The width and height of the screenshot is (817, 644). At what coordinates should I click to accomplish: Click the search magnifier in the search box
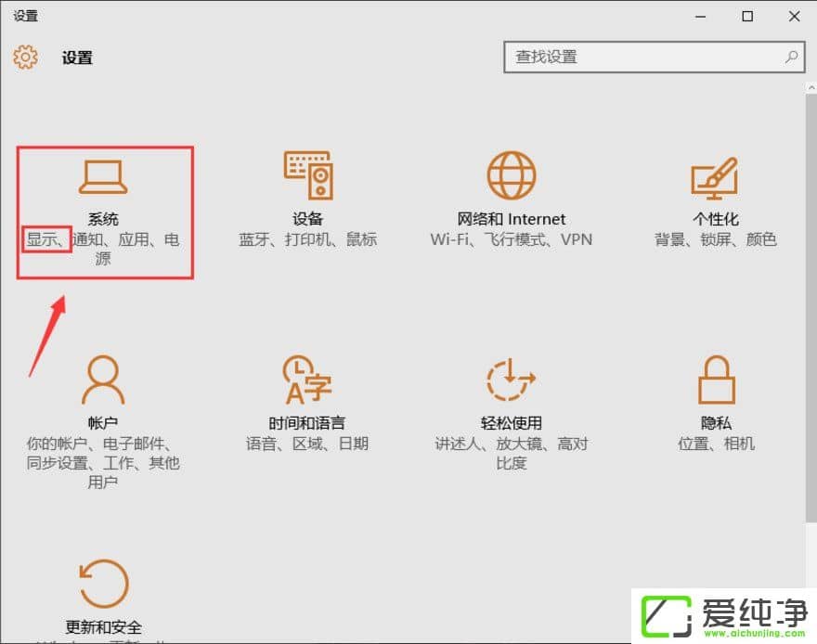coord(791,57)
